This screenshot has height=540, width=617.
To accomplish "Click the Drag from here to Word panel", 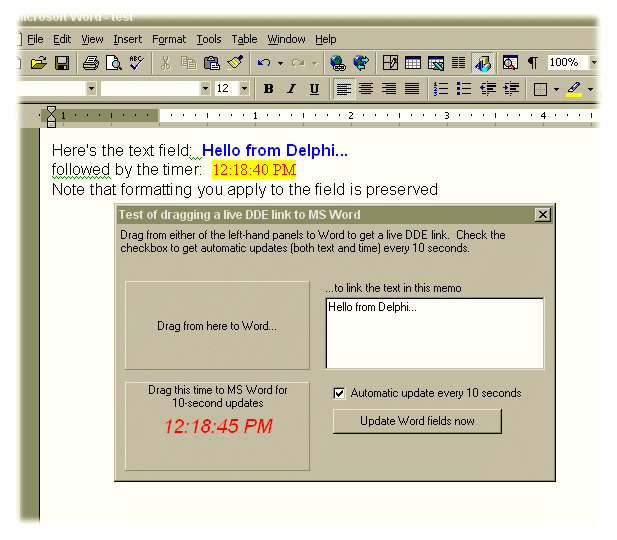I will [217, 325].
